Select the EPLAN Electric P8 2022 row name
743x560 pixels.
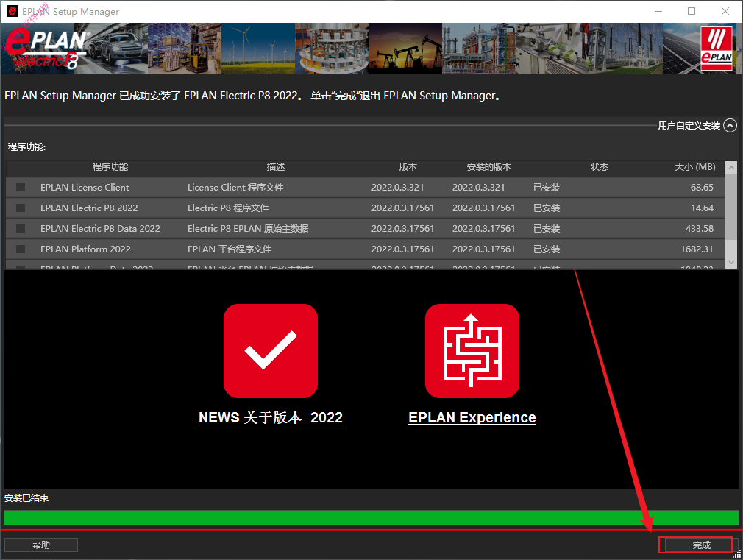(89, 208)
